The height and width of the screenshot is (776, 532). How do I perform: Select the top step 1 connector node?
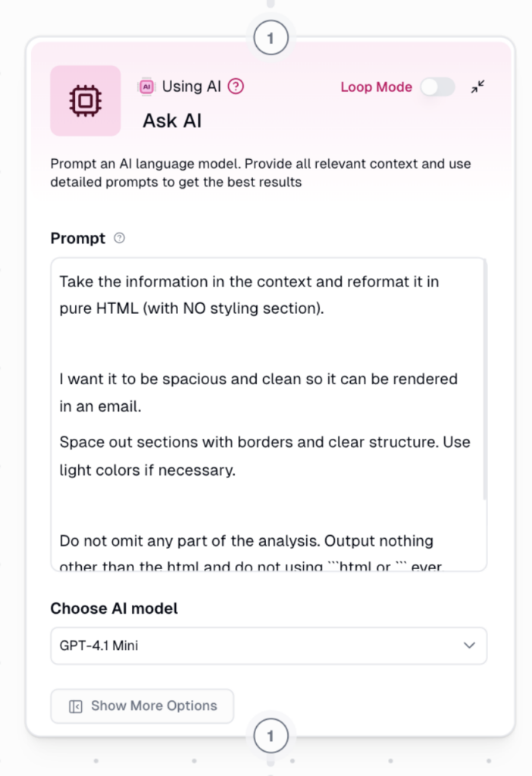[x=271, y=37]
